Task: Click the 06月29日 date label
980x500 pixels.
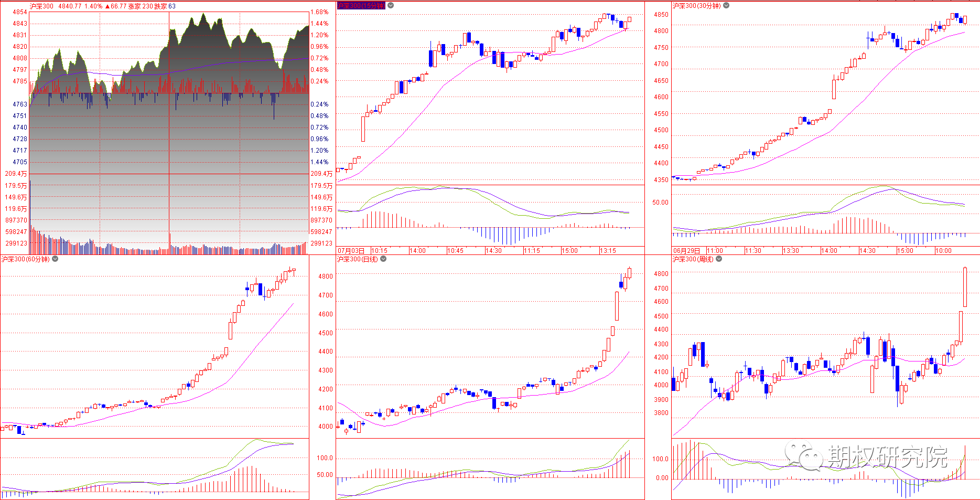Action: point(686,251)
